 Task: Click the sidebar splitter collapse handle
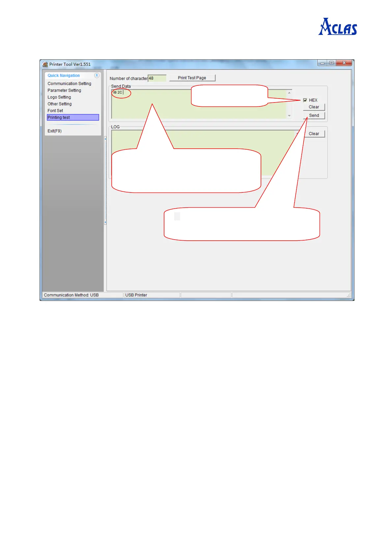pyautogui.click(x=105, y=181)
